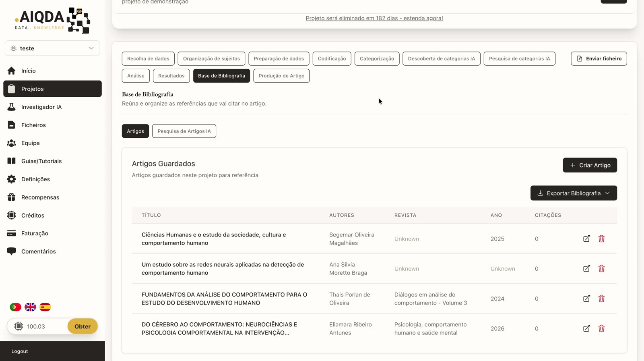Open external link for FUNDAMENTOS DA ANÁLISE article
Image resolution: width=644 pixels, height=361 pixels.
[x=586, y=299]
